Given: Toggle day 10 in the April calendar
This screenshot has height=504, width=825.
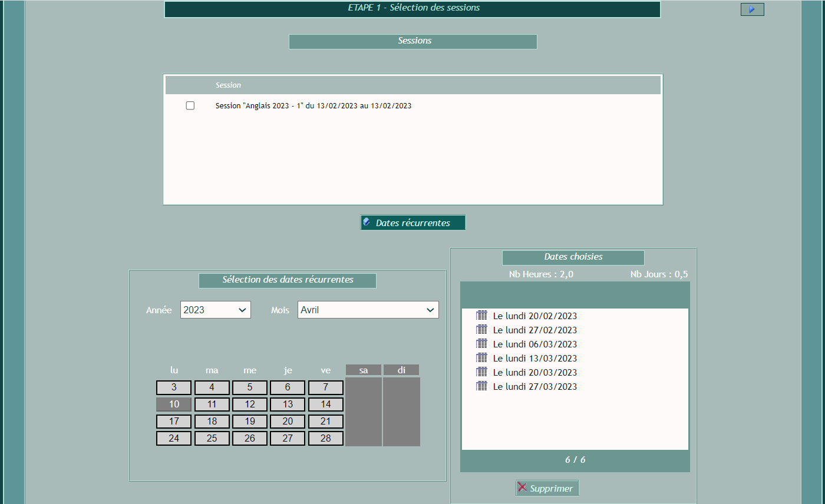Looking at the screenshot, I should 174,404.
